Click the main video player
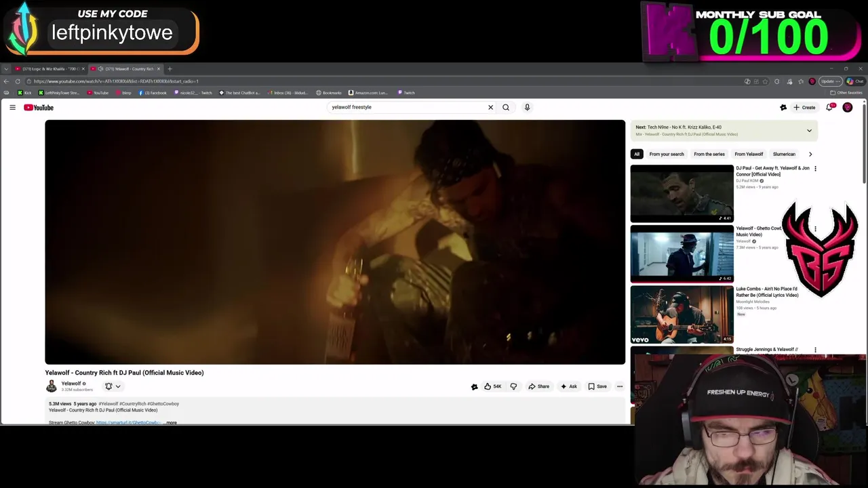Screen dimensions: 868x488 coord(335,242)
